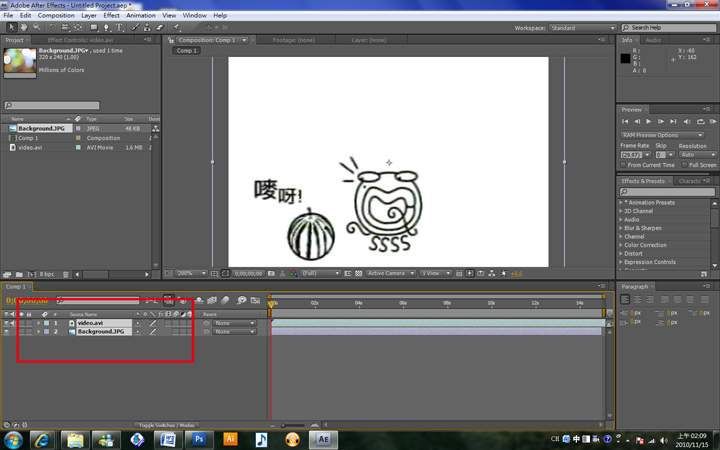Screen dimensions: 720x450
Task: Select the Selection arrow tool
Action: tap(11, 27)
